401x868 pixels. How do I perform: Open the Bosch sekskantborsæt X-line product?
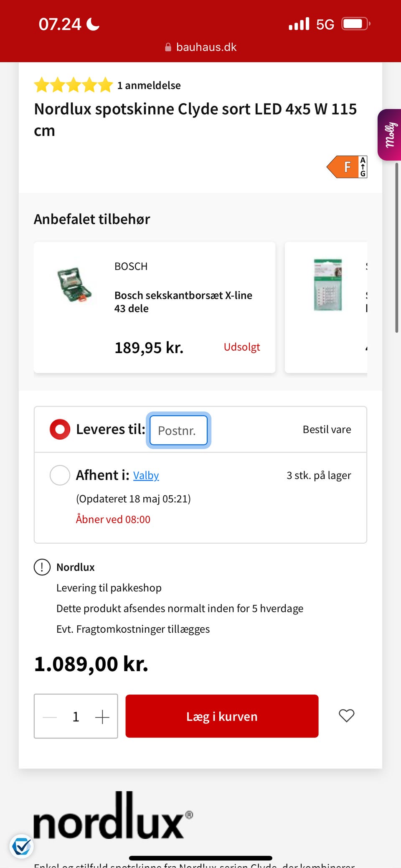click(183, 301)
